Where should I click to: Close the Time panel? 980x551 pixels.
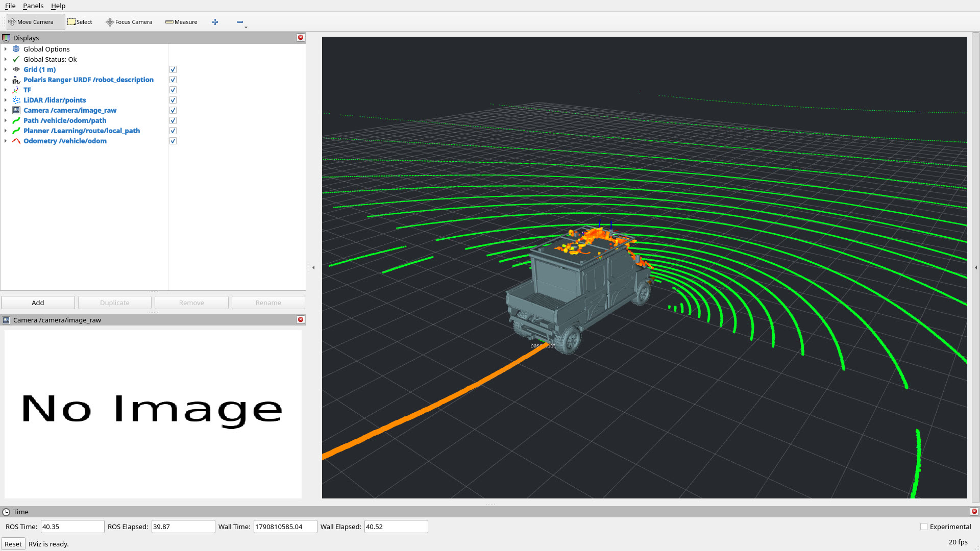tap(974, 511)
